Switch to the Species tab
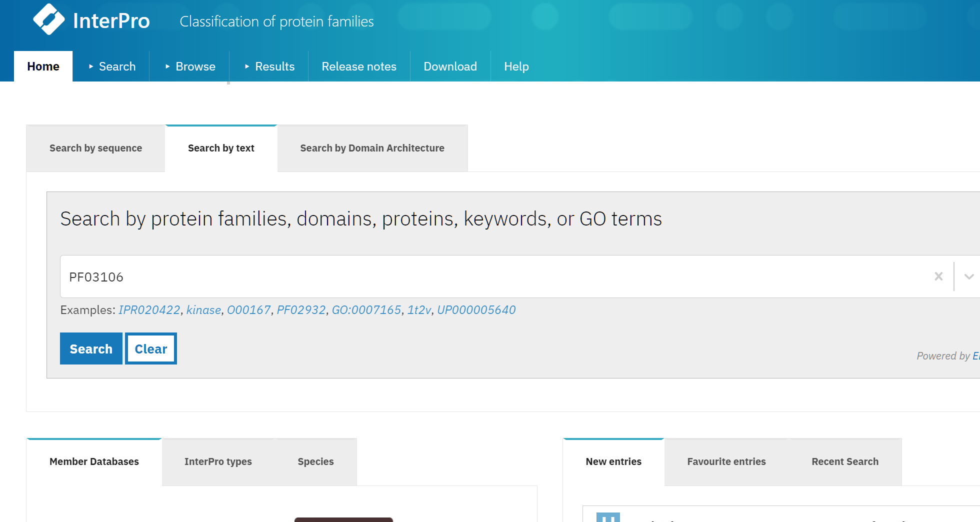Image resolution: width=980 pixels, height=522 pixels. (x=315, y=461)
